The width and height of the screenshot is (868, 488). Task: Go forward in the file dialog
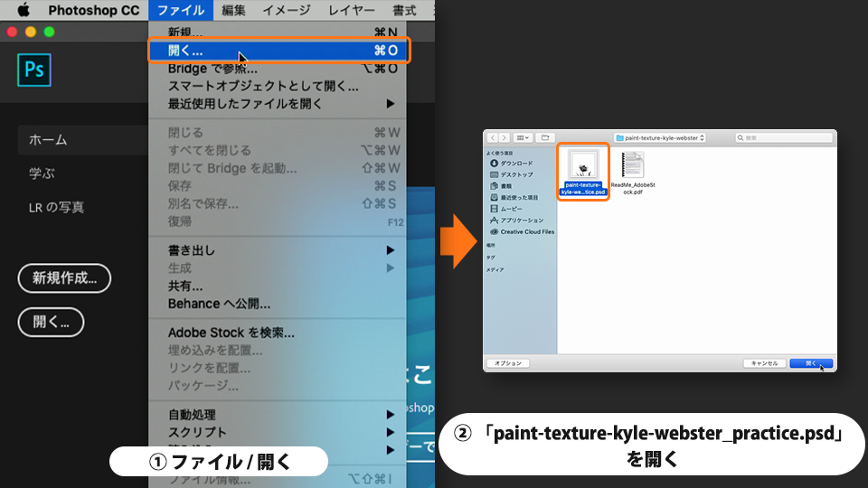(504, 137)
